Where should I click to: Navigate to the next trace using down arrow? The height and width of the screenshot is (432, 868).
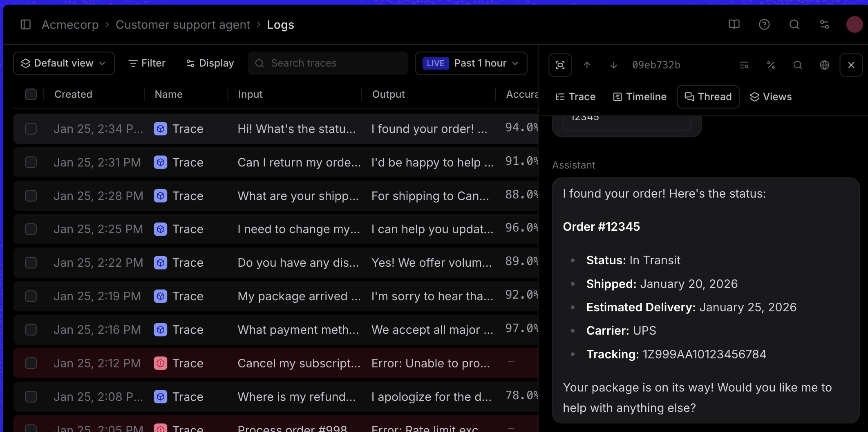[613, 65]
